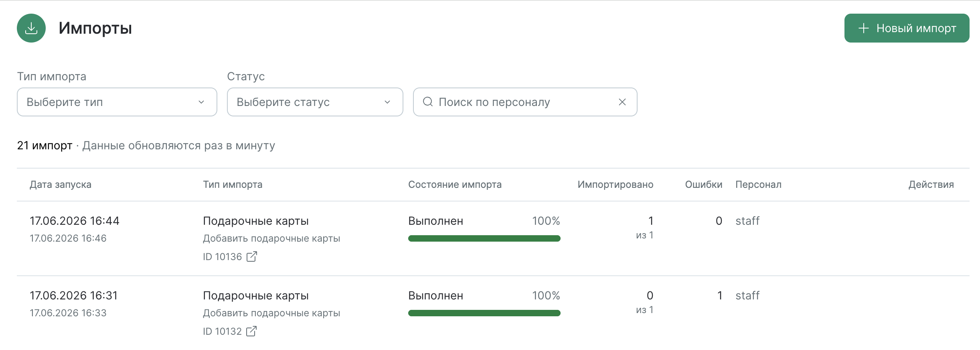The width and height of the screenshot is (980, 350).
Task: Click the magnifier icon in search field
Action: (428, 102)
